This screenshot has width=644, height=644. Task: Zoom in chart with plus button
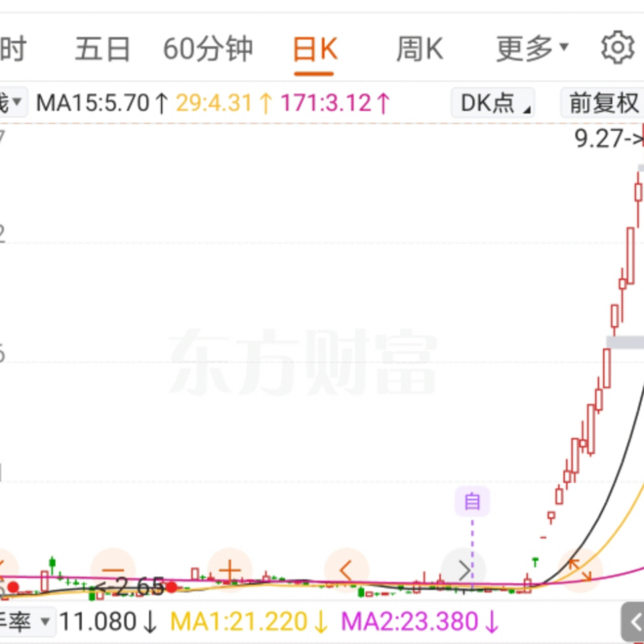point(229,570)
